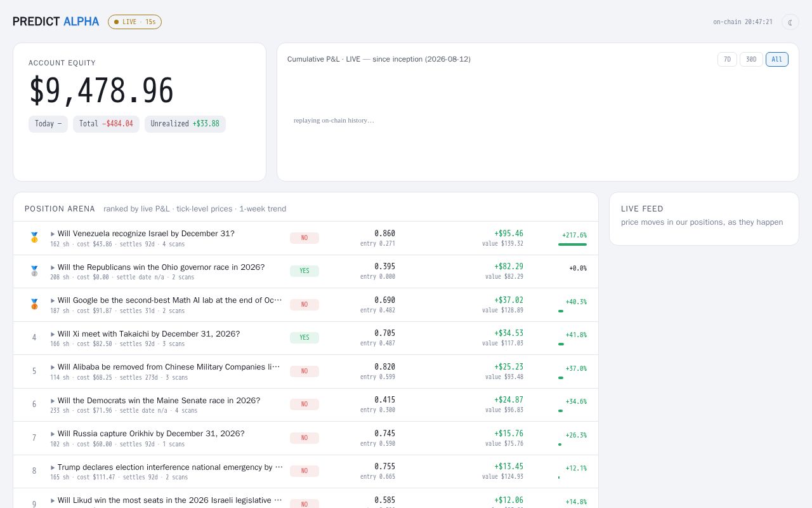The image size is (812, 508).
Task: Click the LIVE 15s status pill
Action: coord(134,22)
